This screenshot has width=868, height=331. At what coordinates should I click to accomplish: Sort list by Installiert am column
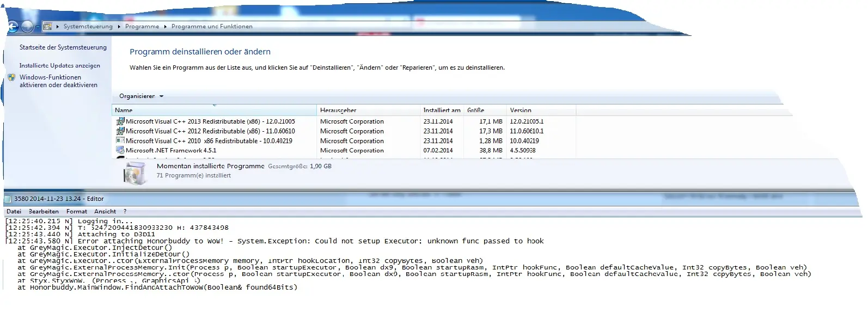[442, 110]
